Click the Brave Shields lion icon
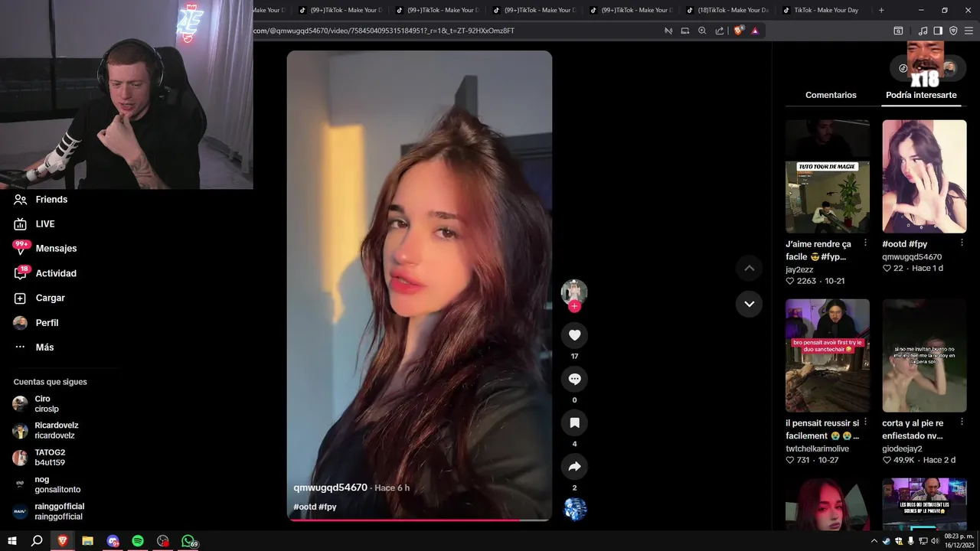Image resolution: width=980 pixels, height=551 pixels. [x=738, y=31]
